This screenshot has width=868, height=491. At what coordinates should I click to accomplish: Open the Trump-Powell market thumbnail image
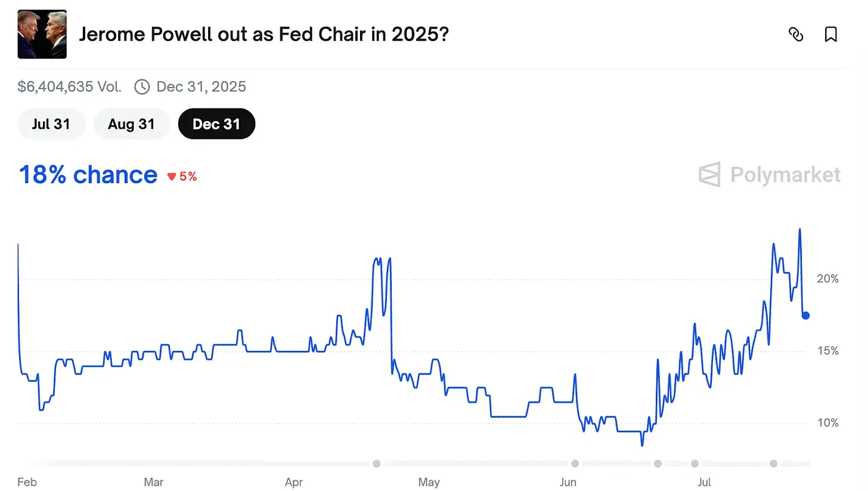[42, 34]
